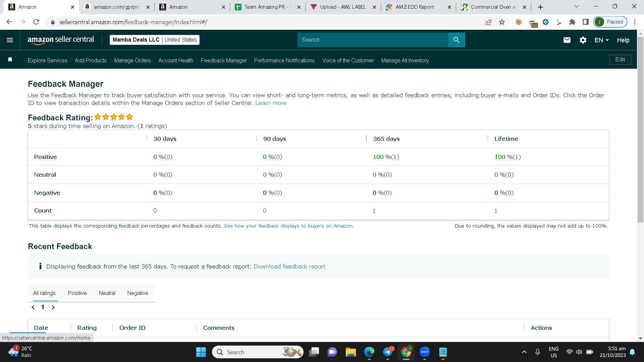This screenshot has height=362, width=644.
Task: Go to Account Health
Action: pyautogui.click(x=176, y=60)
